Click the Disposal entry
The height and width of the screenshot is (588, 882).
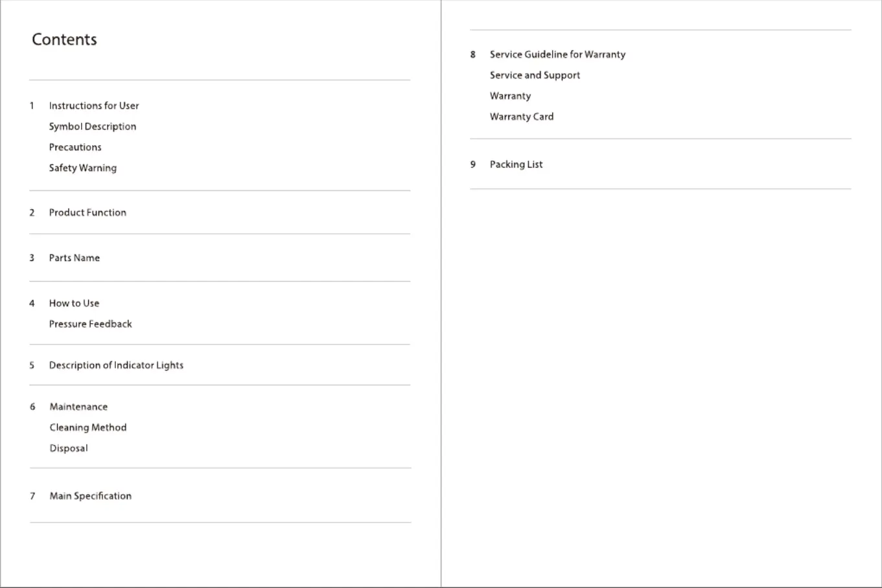click(69, 448)
